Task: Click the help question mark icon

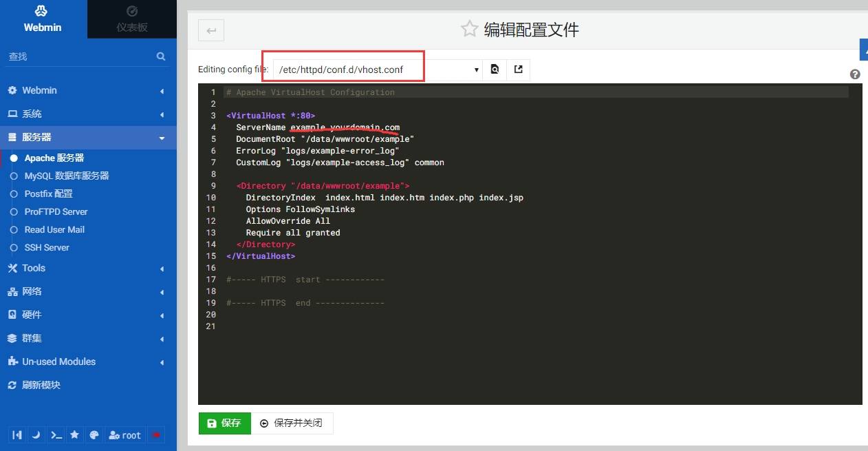Action: tap(855, 74)
